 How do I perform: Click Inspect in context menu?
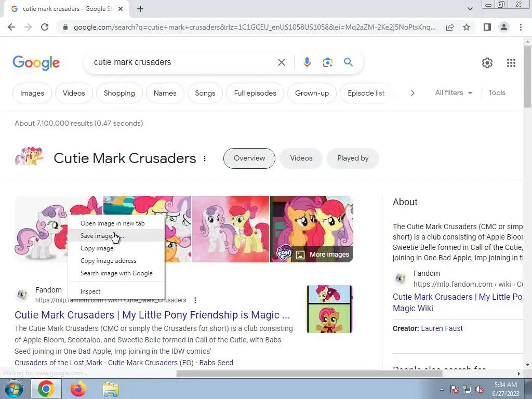click(x=116, y=291)
